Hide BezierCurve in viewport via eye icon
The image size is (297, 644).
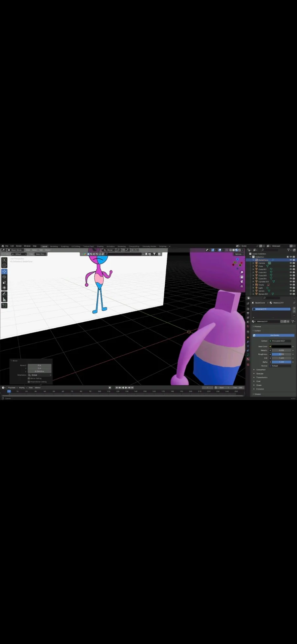tap(291, 260)
